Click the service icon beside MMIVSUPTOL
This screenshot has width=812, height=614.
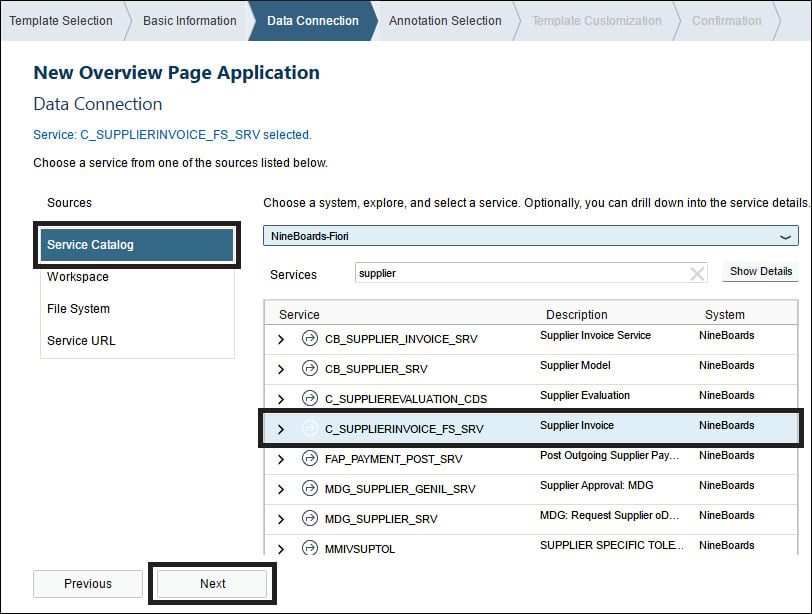point(309,549)
